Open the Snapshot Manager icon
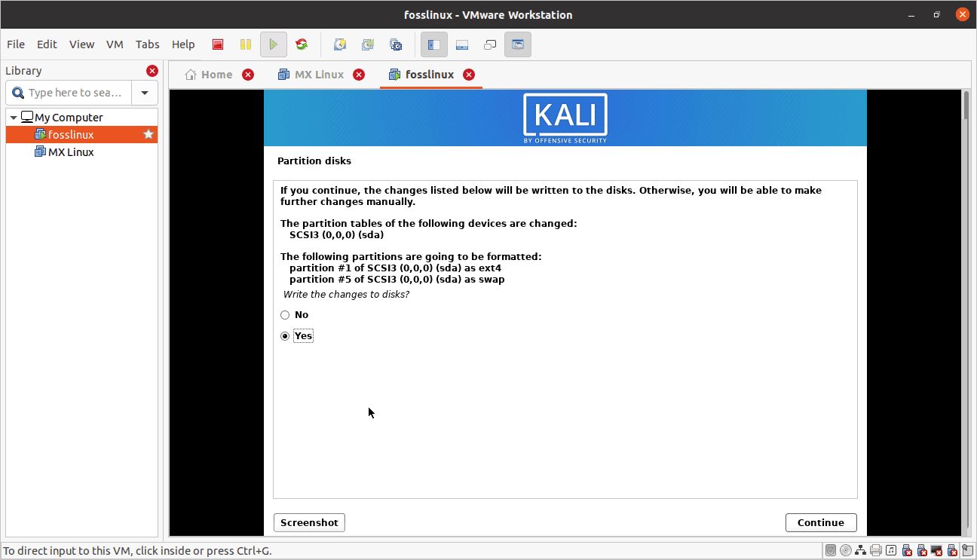This screenshot has height=560, width=977. (x=396, y=44)
